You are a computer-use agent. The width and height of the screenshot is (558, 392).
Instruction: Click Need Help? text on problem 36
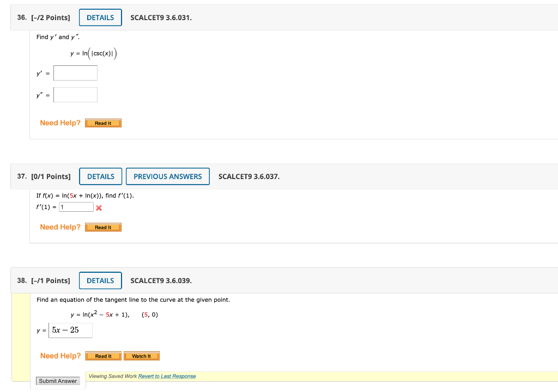60,122
